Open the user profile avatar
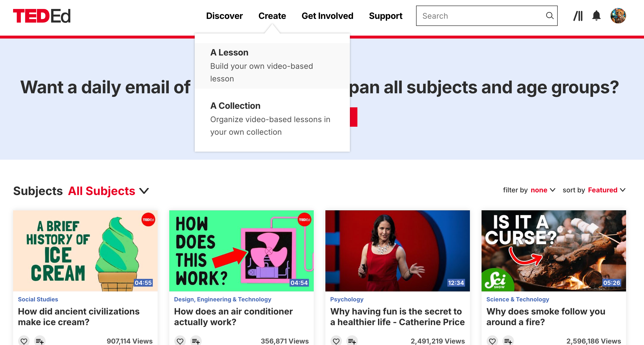644x345 pixels. coord(618,16)
